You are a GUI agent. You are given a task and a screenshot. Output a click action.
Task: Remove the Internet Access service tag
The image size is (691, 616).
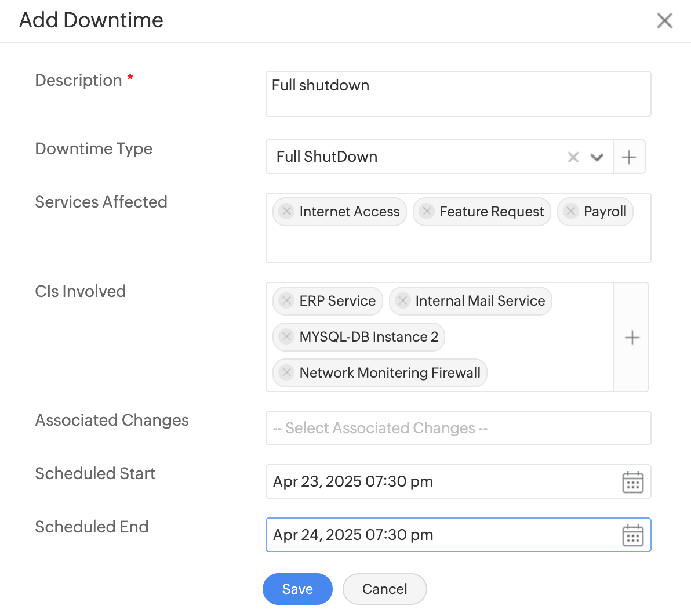coord(286,211)
